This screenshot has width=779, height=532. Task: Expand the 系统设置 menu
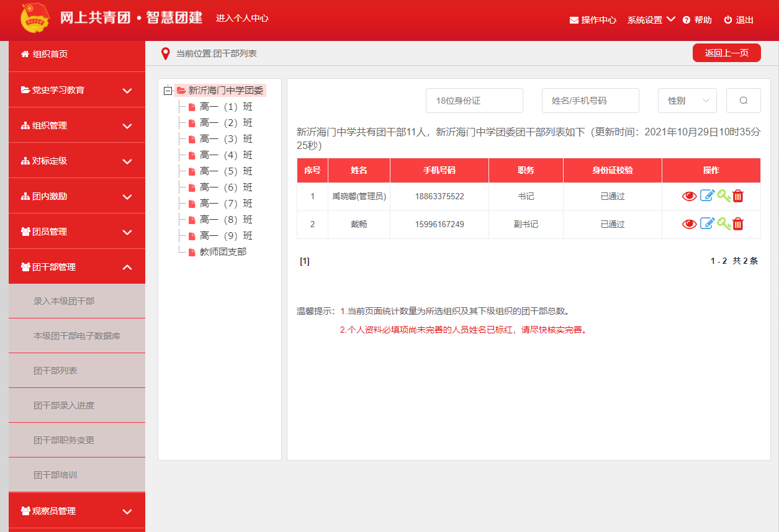pos(651,20)
